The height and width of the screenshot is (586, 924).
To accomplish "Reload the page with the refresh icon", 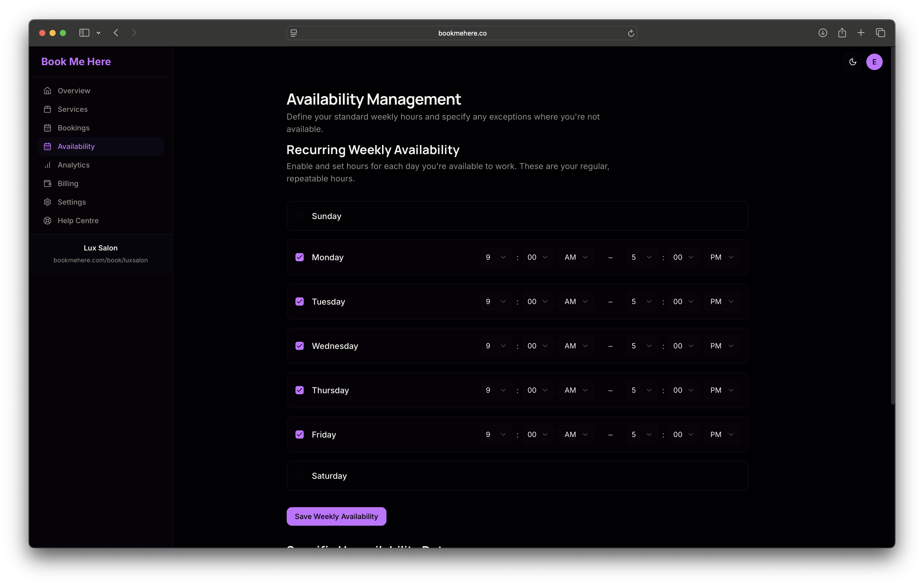I will (x=630, y=33).
